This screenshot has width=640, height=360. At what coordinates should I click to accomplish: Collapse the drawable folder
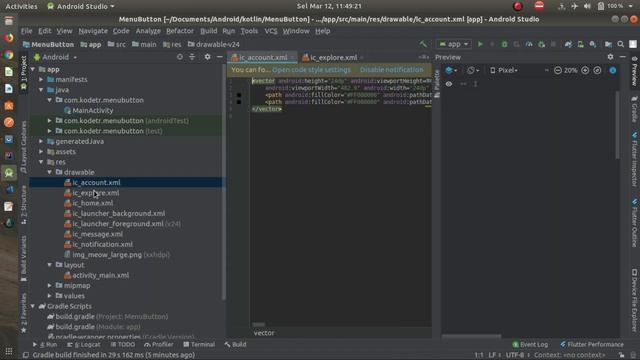(x=49, y=172)
